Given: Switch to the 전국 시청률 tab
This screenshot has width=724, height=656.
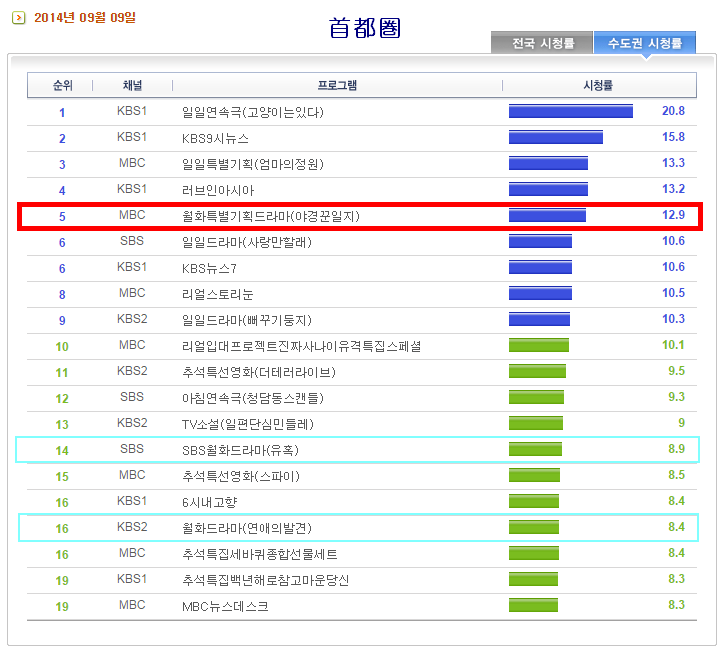Looking at the screenshot, I should point(542,43).
